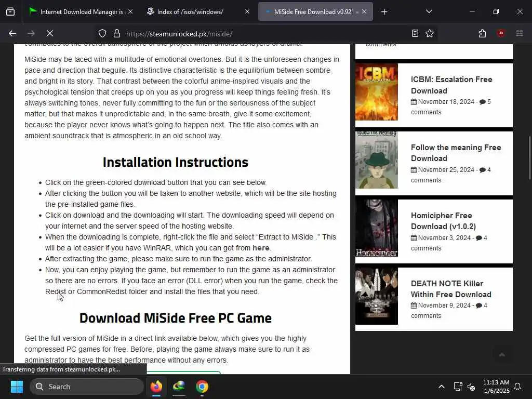The width and height of the screenshot is (532, 399).
Task: Expand the list all tabs dropdown
Action: pyautogui.click(x=429, y=12)
